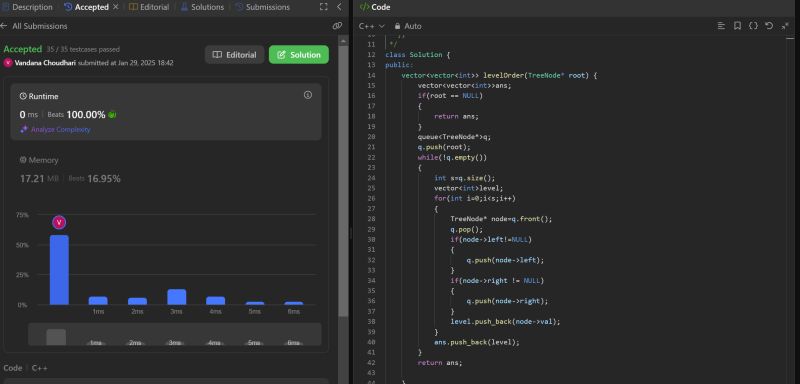Select the Memory stats card
800x384 pixels.
point(166,170)
